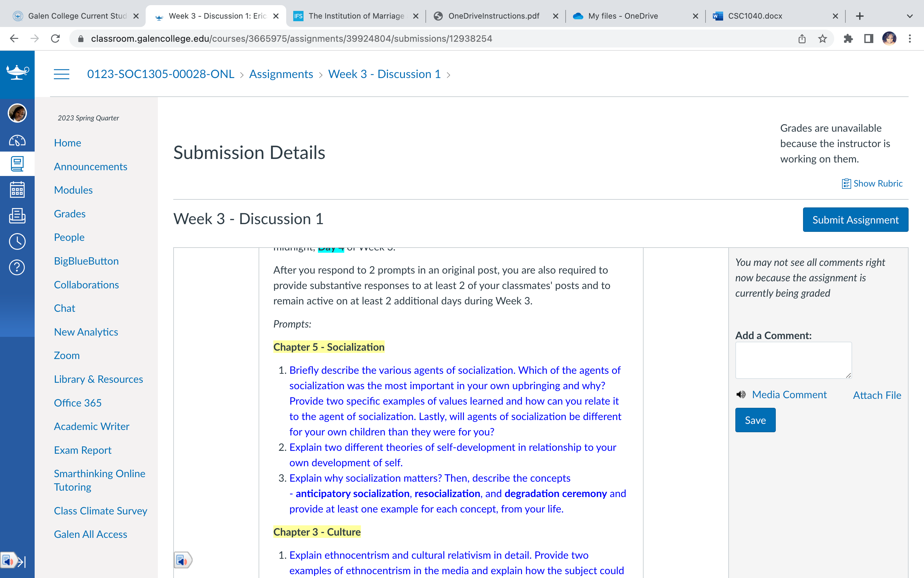This screenshot has height=578, width=924.
Task: Click the lock icon in the address bar
Action: pos(81,39)
